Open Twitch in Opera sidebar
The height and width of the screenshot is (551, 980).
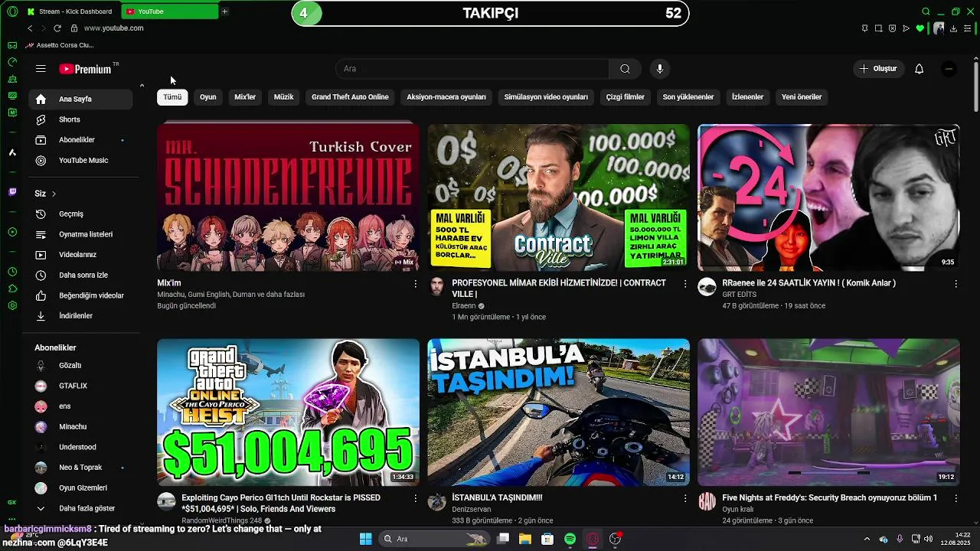[12, 192]
